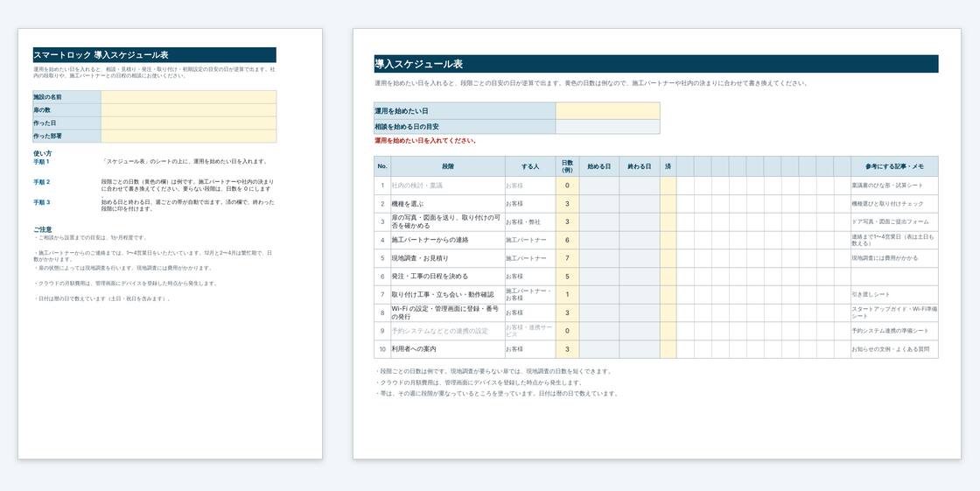The image size is (980, 491).
Task: Click the 済 column header
Action: [668, 166]
